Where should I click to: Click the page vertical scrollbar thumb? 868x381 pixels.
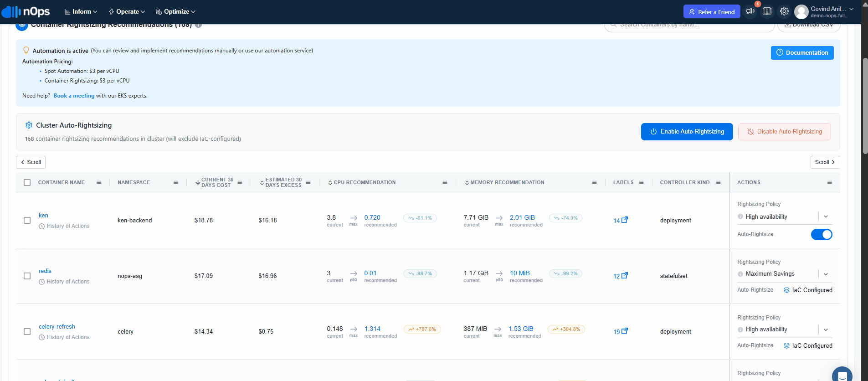[x=865, y=106]
